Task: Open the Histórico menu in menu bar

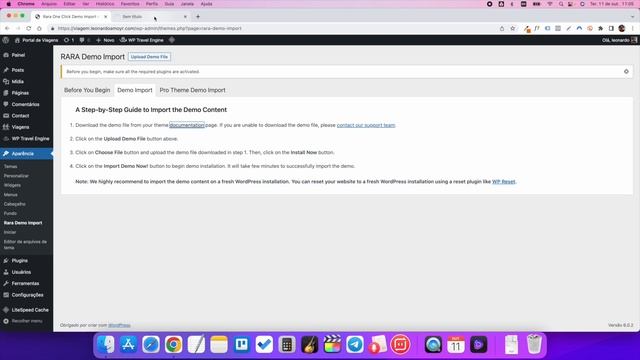Action: (105, 4)
